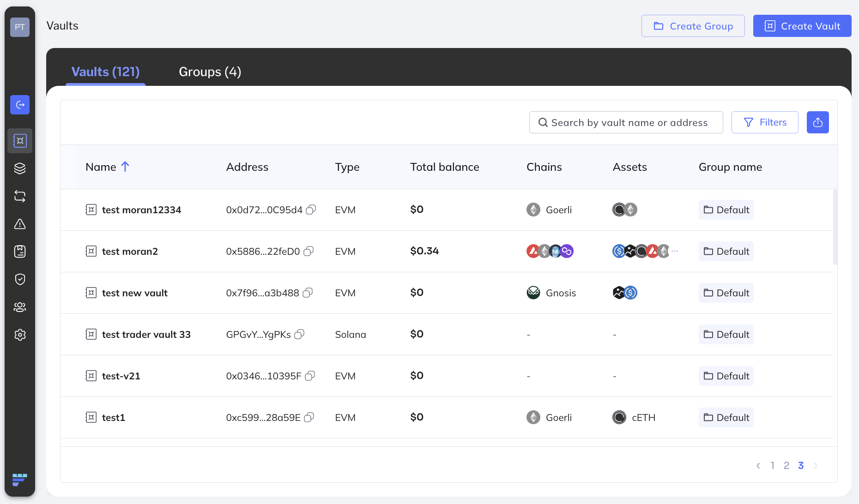Open the settings gear sidebar icon

tap(20, 335)
